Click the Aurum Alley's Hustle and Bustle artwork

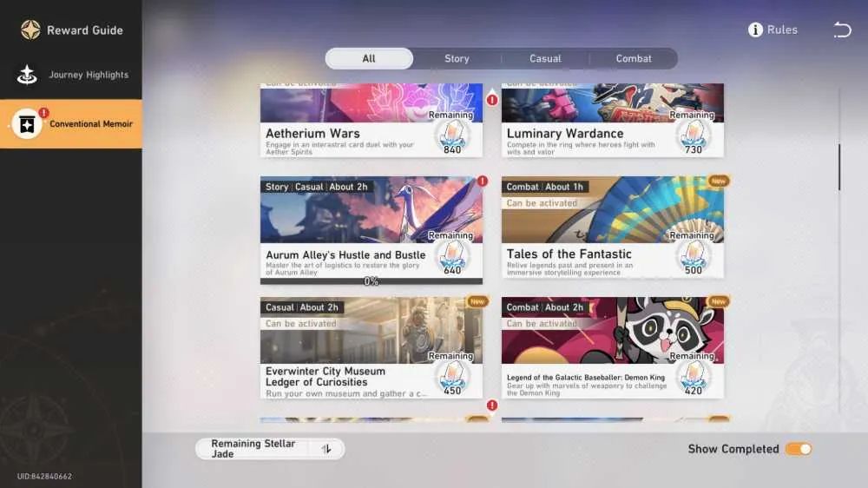coord(372,210)
